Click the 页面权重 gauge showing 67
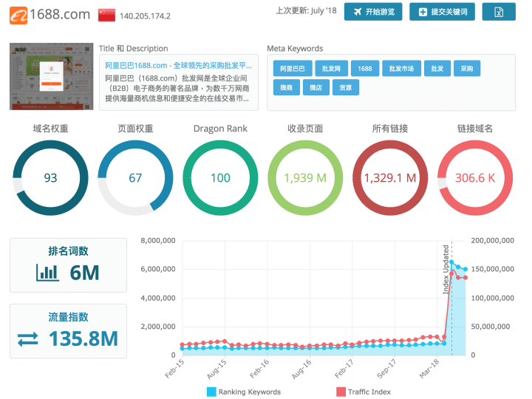 (x=135, y=178)
